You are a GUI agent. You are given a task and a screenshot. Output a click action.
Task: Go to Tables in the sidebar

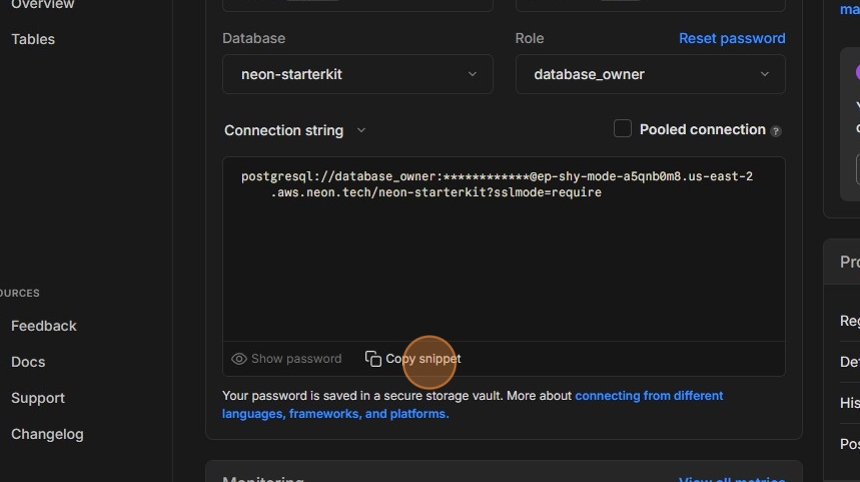coord(33,39)
